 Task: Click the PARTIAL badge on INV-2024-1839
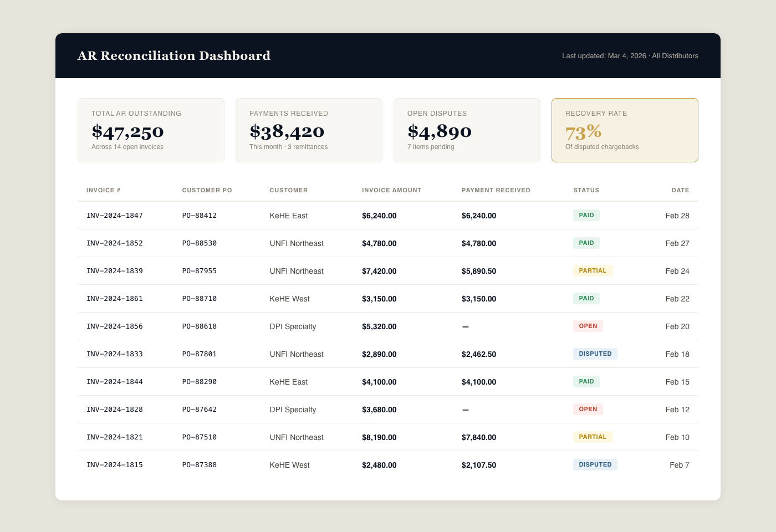593,270
